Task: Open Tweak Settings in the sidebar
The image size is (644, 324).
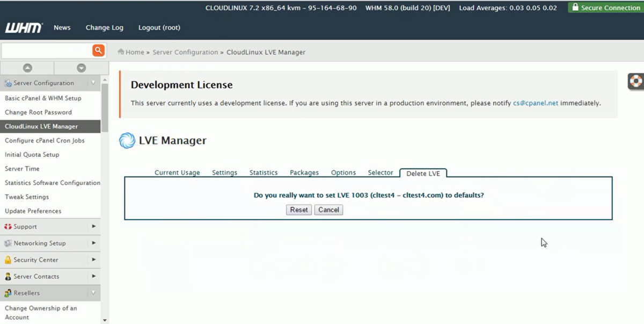Action: coord(27,197)
